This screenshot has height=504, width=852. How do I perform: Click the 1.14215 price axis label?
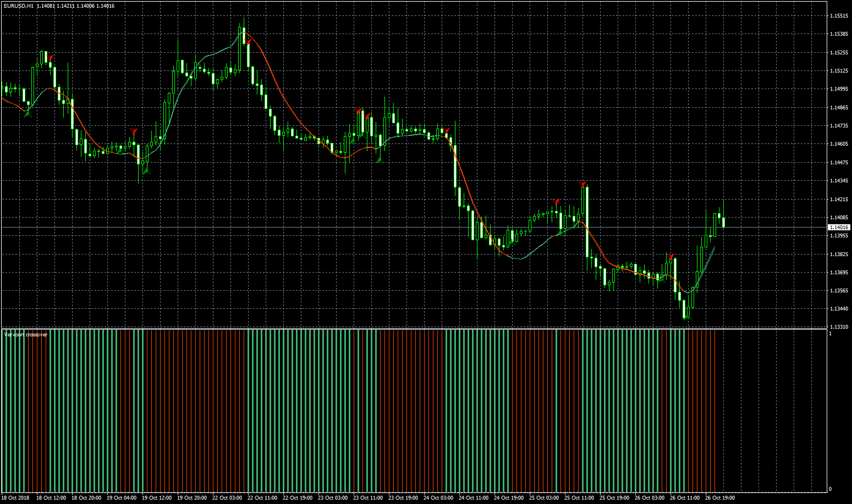point(839,200)
